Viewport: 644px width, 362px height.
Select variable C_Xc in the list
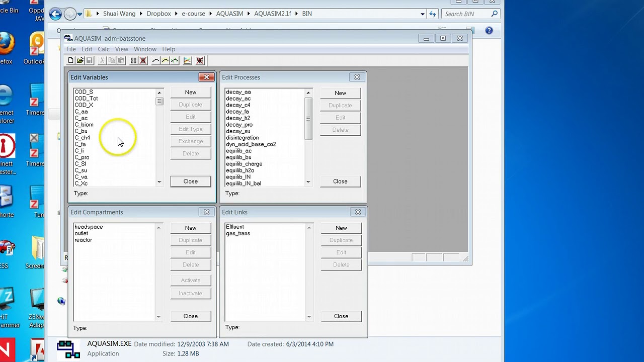pos(81,184)
